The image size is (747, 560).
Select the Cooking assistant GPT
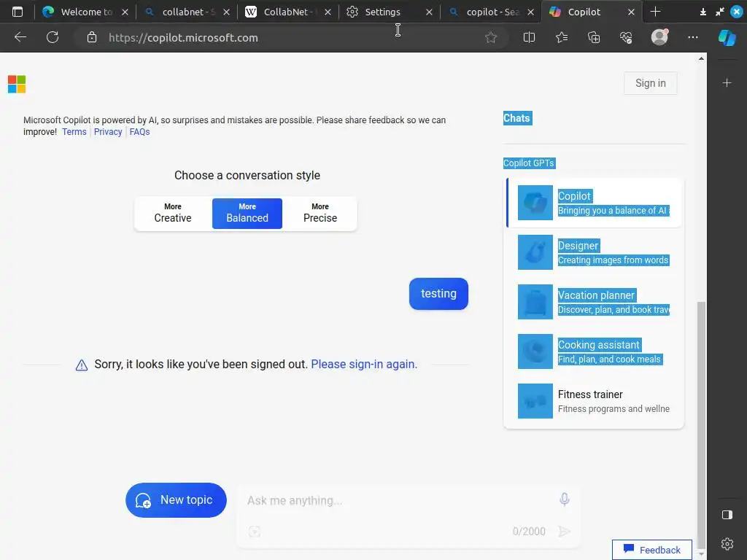pos(594,351)
